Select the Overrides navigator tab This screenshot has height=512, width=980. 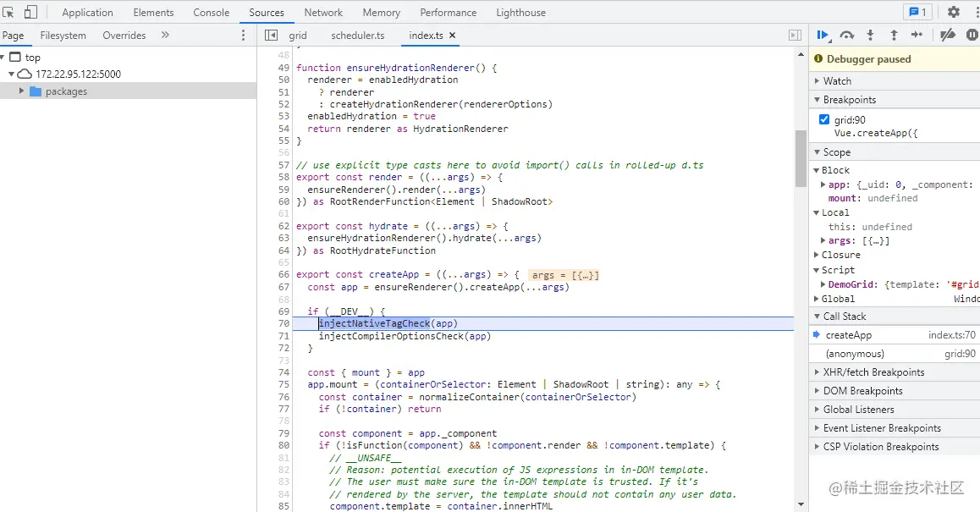pyautogui.click(x=124, y=36)
